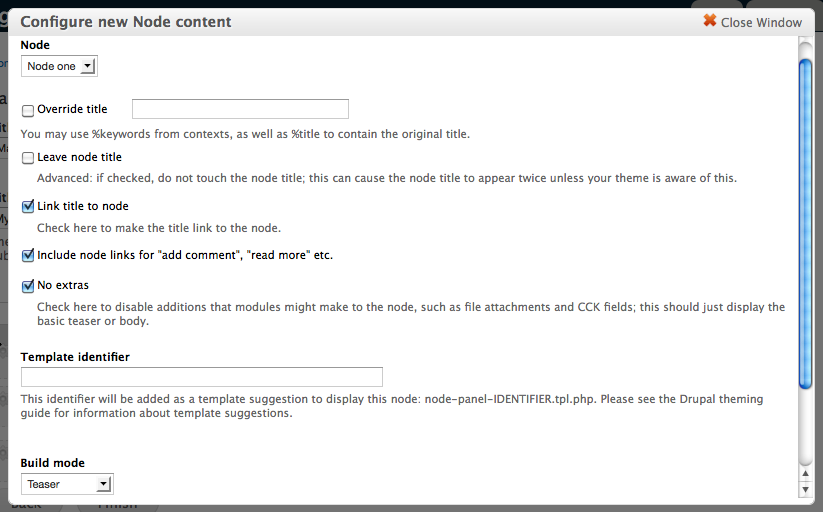
Task: Click the orange X close icon
Action: pos(710,21)
